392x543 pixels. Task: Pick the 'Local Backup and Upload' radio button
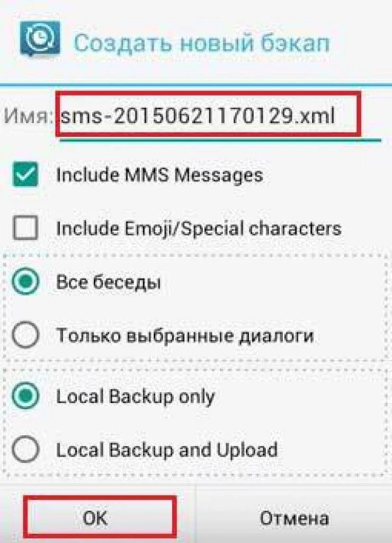click(25, 449)
